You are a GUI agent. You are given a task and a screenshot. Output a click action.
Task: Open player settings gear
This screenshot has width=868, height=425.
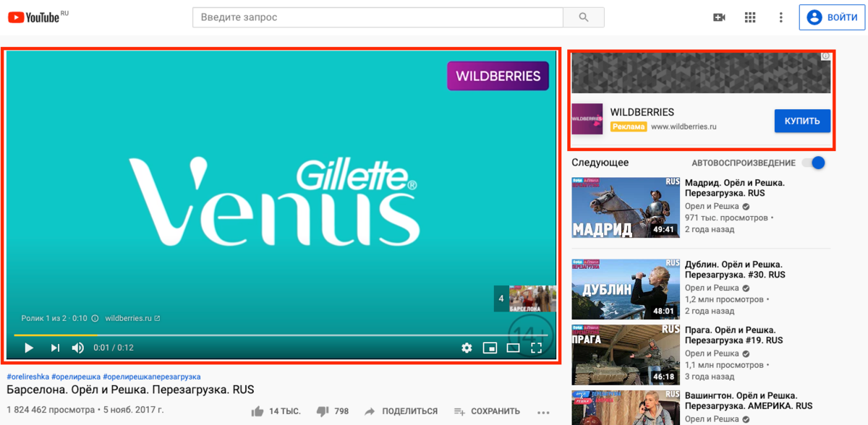coord(467,348)
